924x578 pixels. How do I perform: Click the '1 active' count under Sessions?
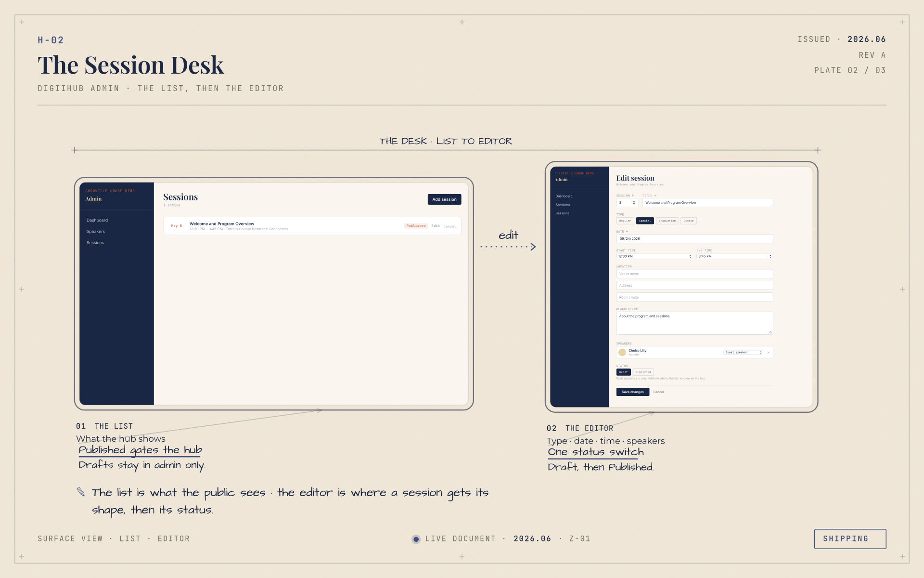click(x=172, y=205)
